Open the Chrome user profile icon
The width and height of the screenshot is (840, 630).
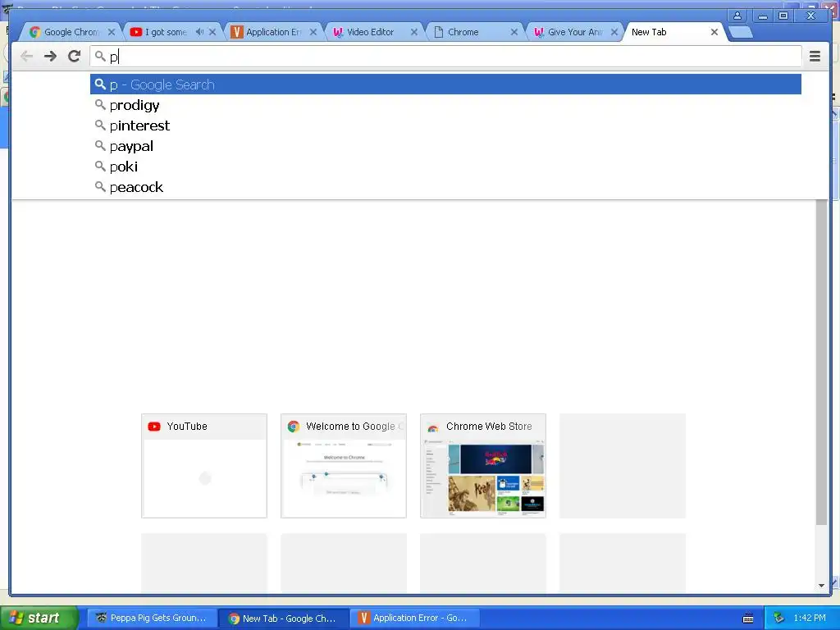tap(737, 16)
